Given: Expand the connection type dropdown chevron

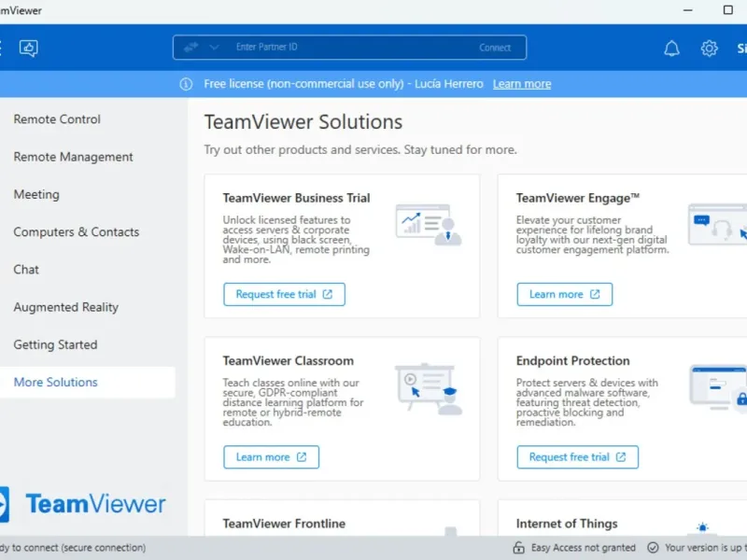Looking at the screenshot, I should [x=214, y=48].
